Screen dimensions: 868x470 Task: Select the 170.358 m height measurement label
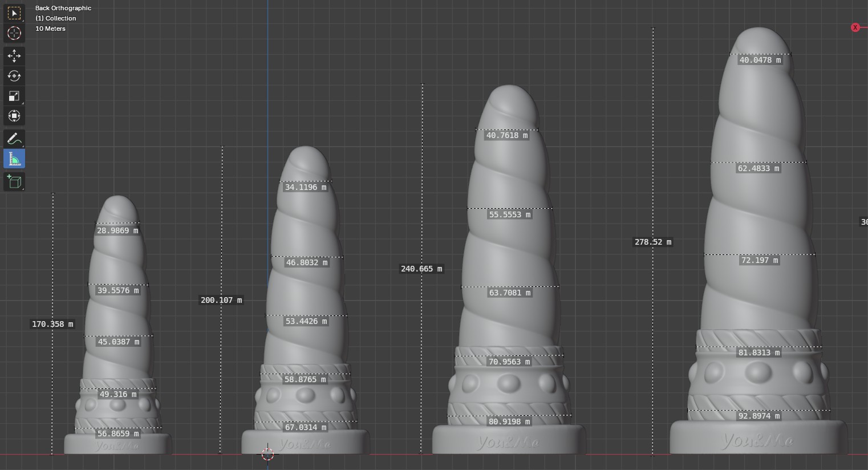tap(52, 324)
